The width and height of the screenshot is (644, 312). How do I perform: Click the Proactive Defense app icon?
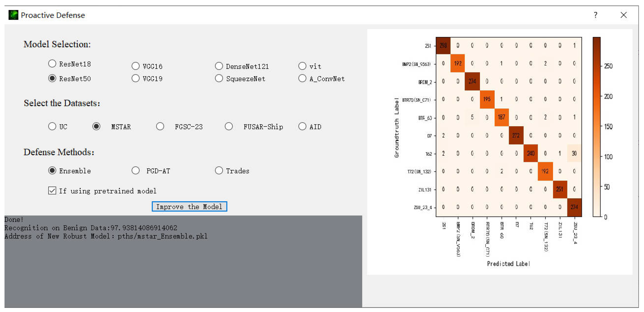(13, 15)
